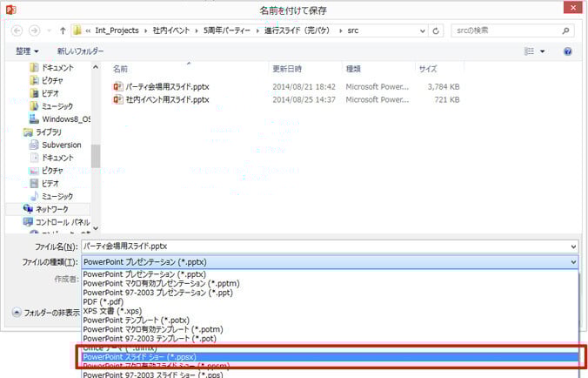
Task: Refresh the src folder listing
Action: click(436, 30)
